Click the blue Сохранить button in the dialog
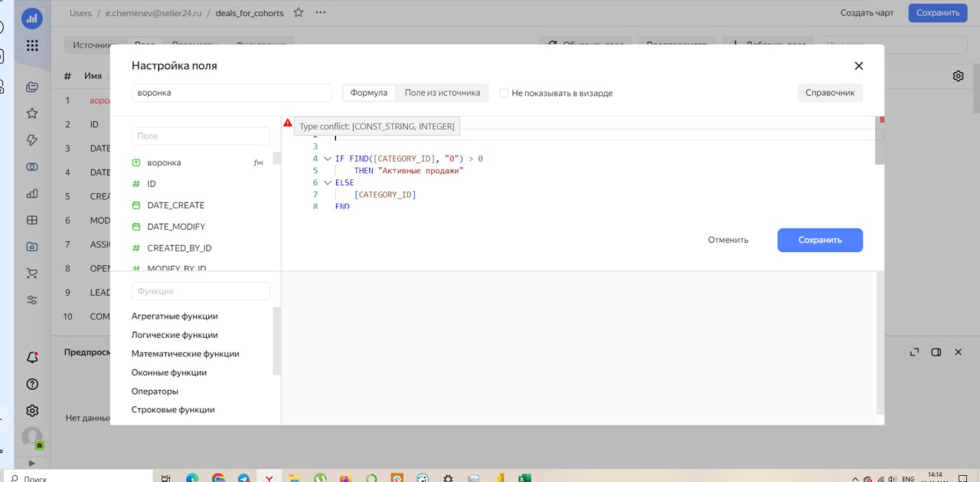The width and height of the screenshot is (980, 482). [x=820, y=240]
